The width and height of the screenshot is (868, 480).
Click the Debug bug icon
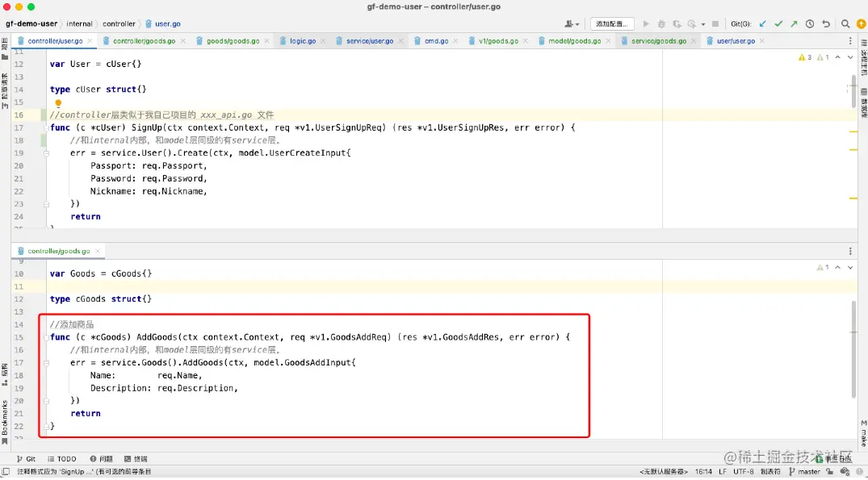(x=661, y=23)
